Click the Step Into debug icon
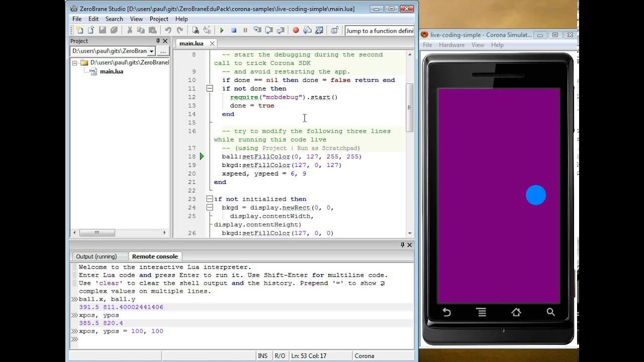The width and height of the screenshot is (644, 362). point(257,30)
